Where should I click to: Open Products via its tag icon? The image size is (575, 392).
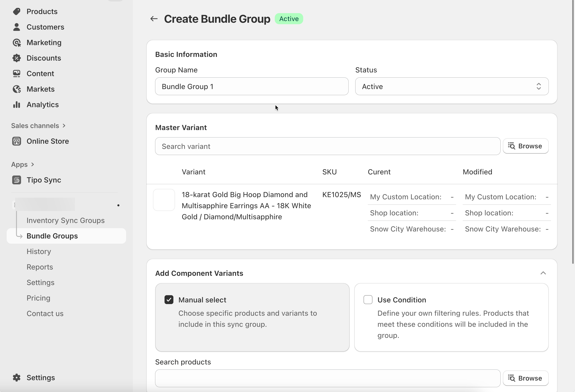(x=17, y=11)
